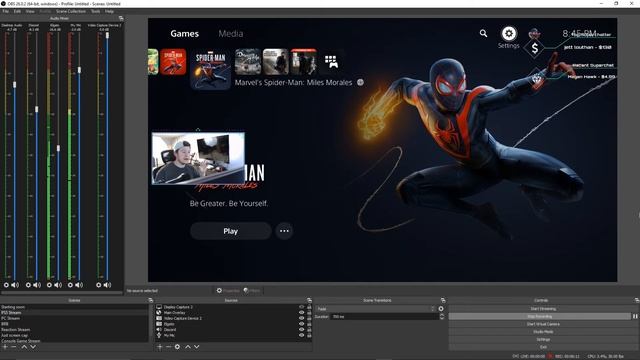This screenshot has width=640, height=360.
Task: Open the File menu
Action: [5, 11]
